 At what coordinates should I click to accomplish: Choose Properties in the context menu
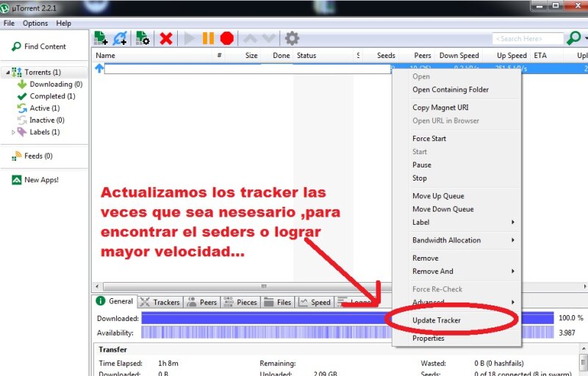point(428,338)
